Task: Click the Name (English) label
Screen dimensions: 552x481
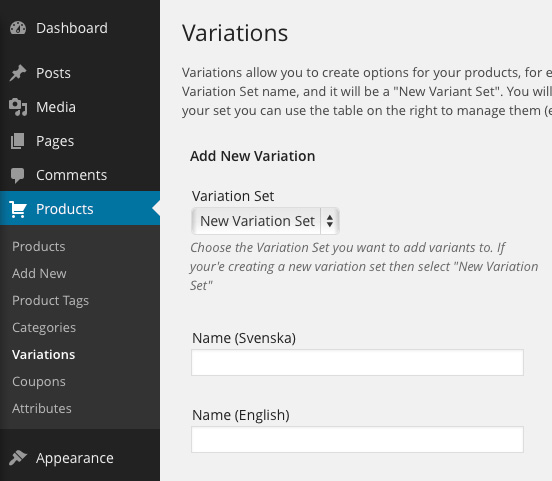Action: pyautogui.click(x=240, y=415)
